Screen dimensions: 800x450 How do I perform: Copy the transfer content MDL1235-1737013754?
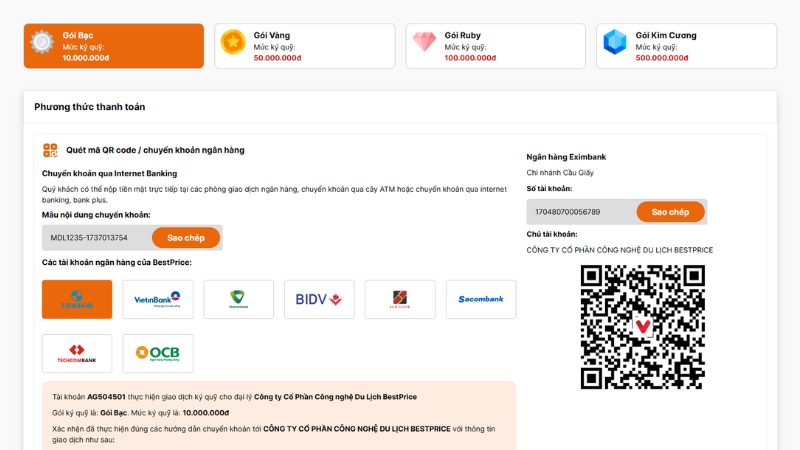tap(186, 238)
